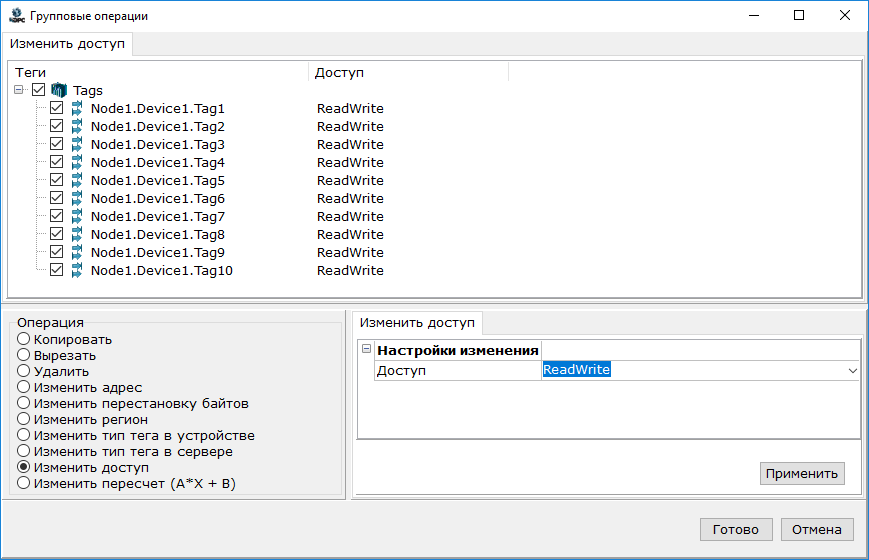
Task: Select the Удалить operation radio button
Action: click(24, 371)
